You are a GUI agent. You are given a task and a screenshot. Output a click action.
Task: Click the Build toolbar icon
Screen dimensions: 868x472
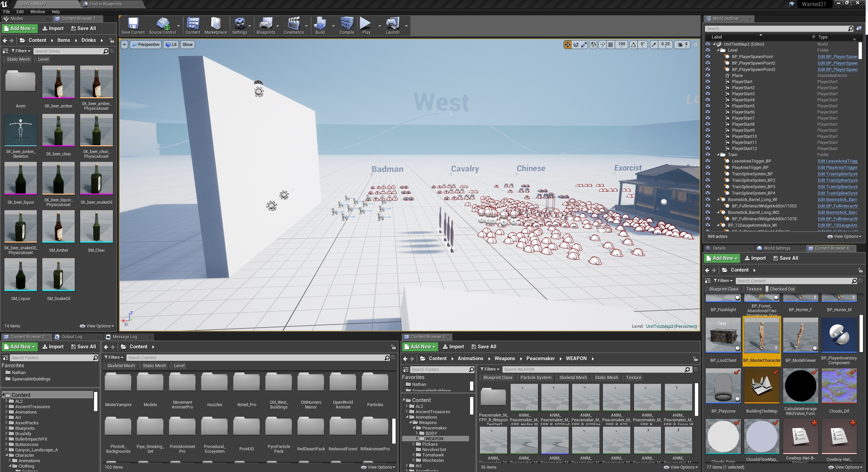point(320,25)
